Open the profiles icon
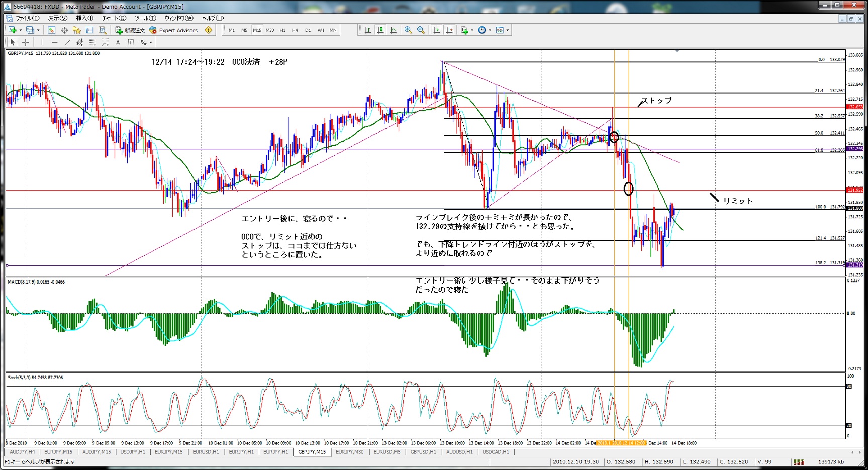 tap(30, 30)
